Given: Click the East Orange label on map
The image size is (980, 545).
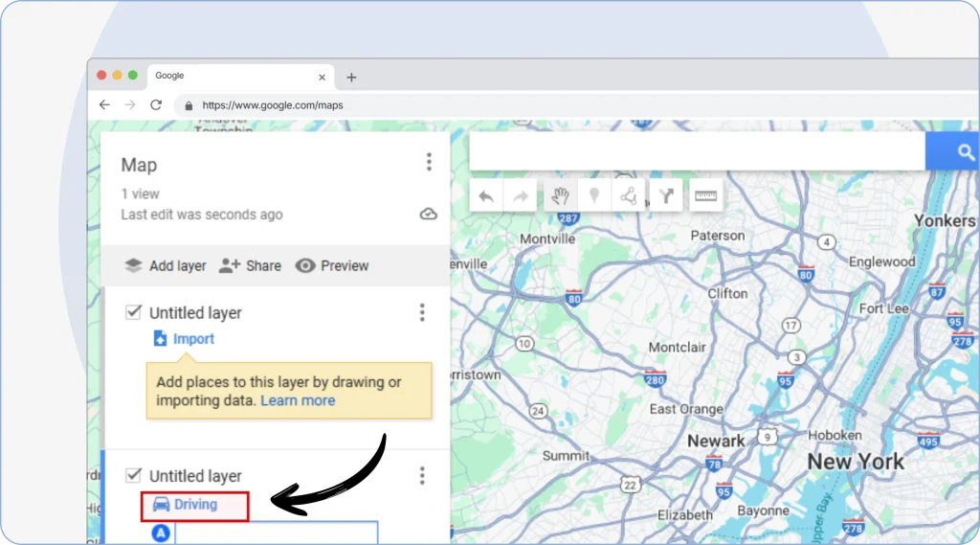Looking at the screenshot, I should (686, 409).
